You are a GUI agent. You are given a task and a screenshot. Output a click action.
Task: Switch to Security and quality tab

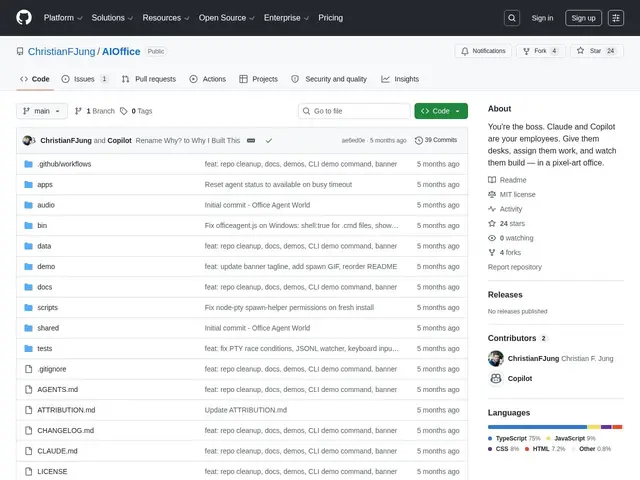(x=329, y=79)
